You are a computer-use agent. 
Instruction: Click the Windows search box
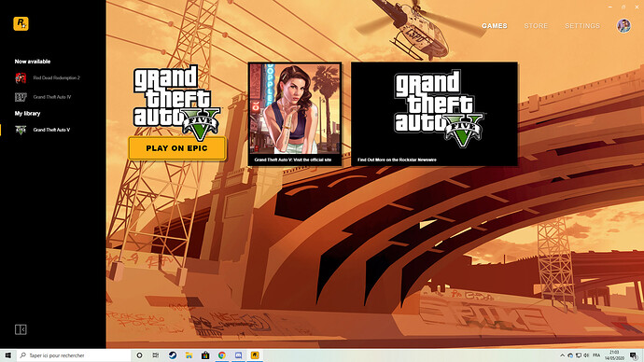(x=74, y=355)
